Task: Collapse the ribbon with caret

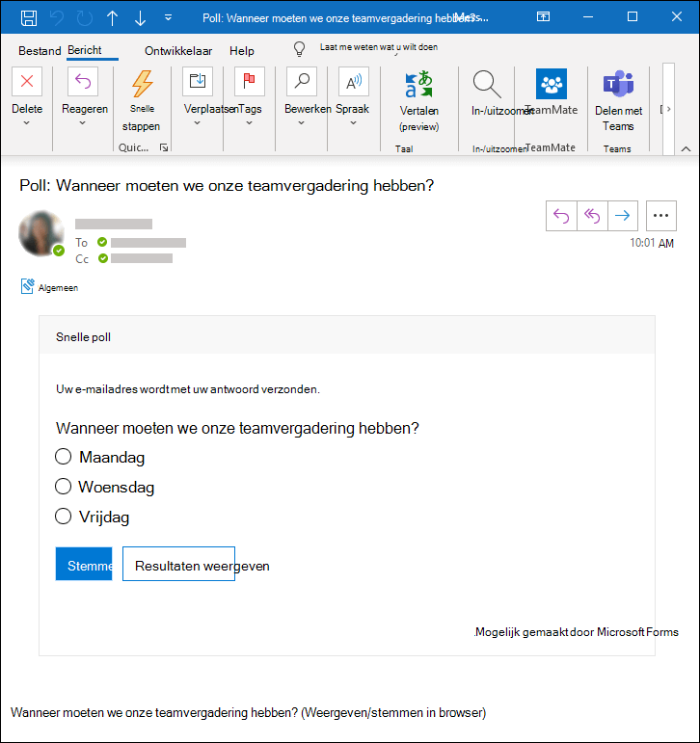Action: [x=686, y=148]
